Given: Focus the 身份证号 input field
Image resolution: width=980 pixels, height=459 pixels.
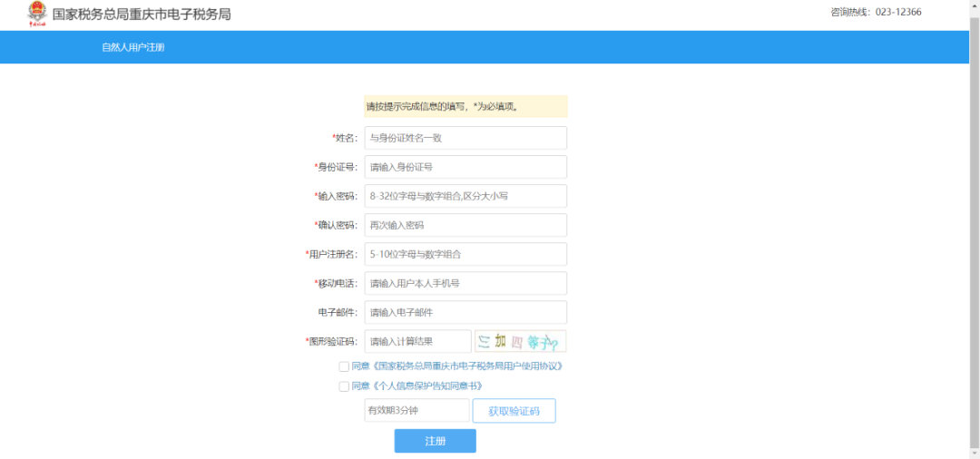Looking at the screenshot, I should pos(465,168).
